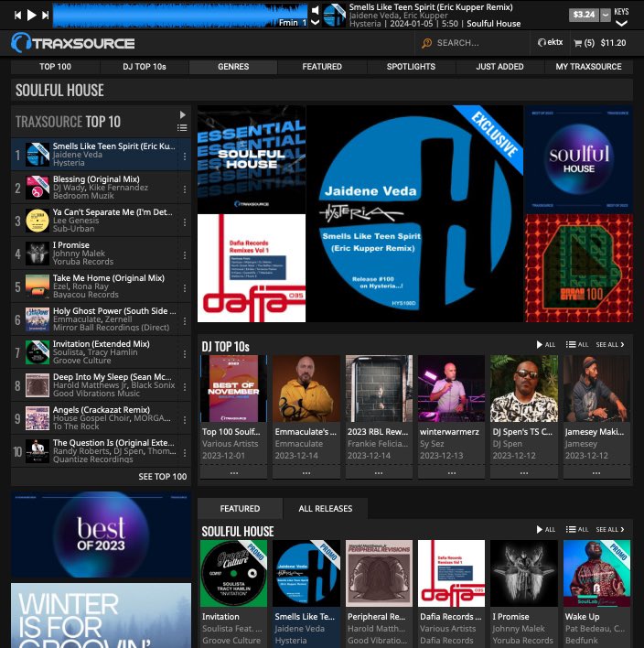Open Winter Is For Groovin' banner
The height and width of the screenshot is (648, 644).
[x=102, y=615]
